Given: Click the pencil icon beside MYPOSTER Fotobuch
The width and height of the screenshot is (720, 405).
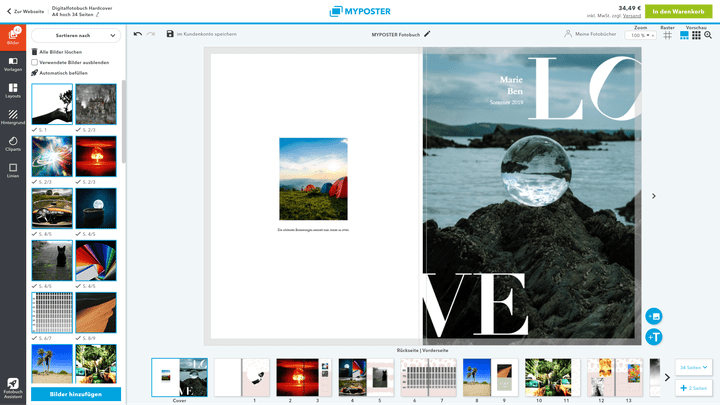Looking at the screenshot, I should click(x=428, y=34).
